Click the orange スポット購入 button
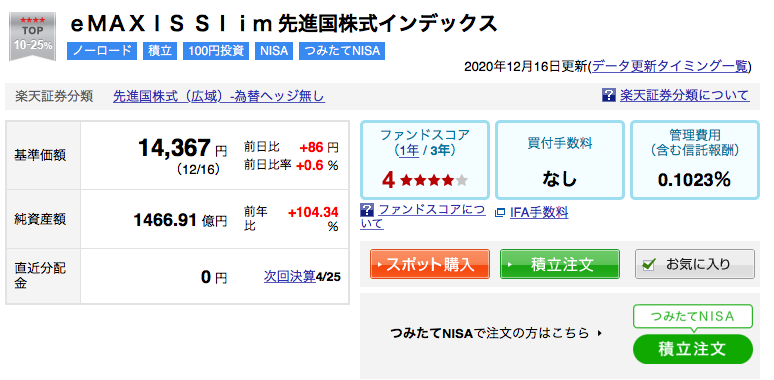This screenshot has height=380, width=774. coord(430,265)
